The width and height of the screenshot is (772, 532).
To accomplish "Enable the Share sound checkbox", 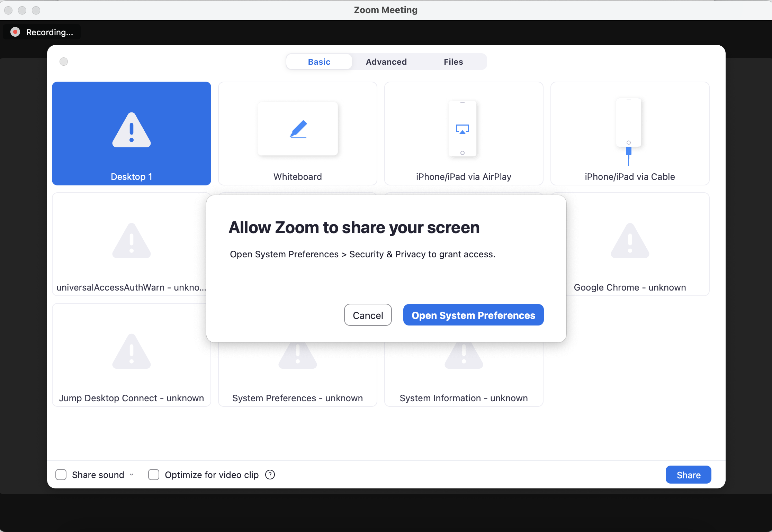I will pos(61,475).
